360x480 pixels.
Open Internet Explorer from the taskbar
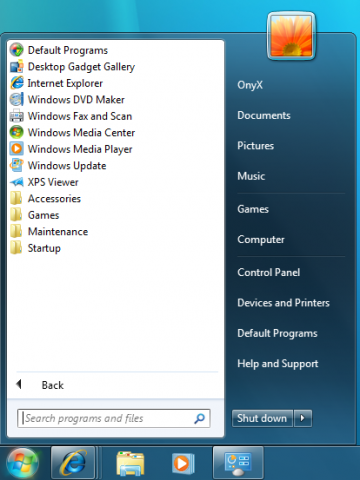(73, 463)
